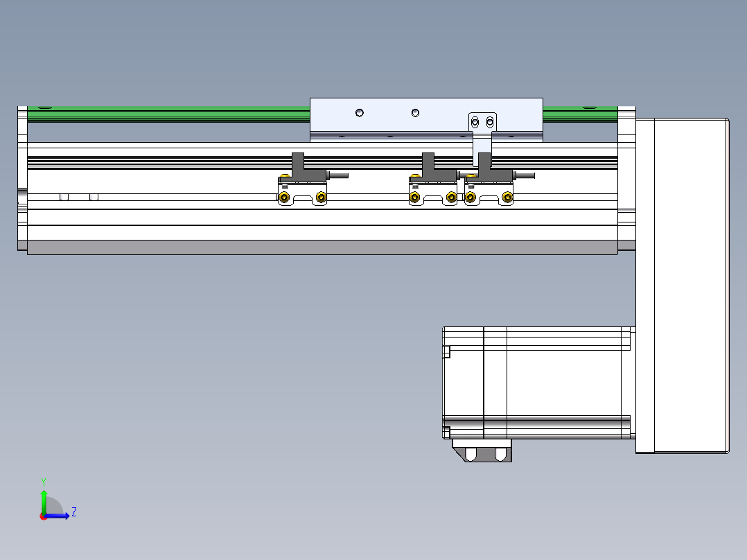Image resolution: width=747 pixels, height=560 pixels.
Task: Select the leftmost dark gray limit sensor body
Action: [299, 168]
